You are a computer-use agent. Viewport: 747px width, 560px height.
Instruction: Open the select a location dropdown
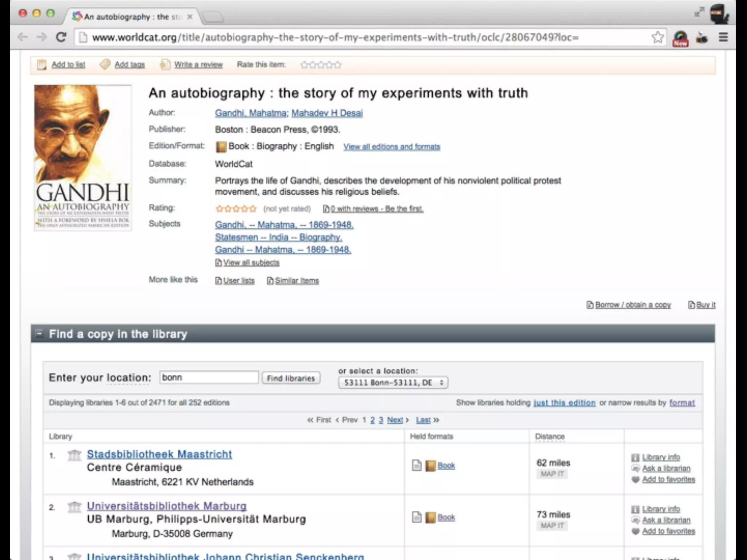pyautogui.click(x=393, y=382)
